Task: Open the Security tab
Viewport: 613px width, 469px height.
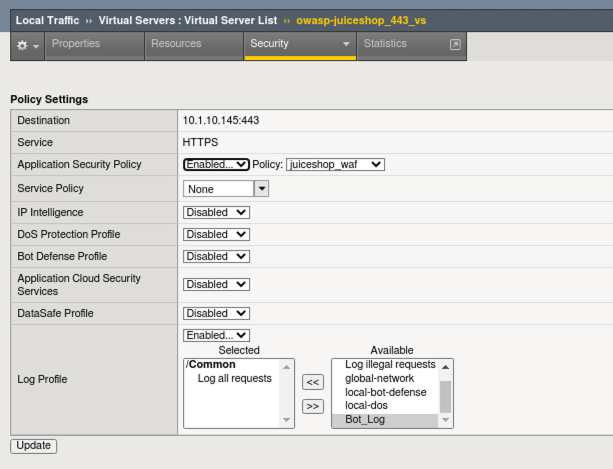Action: (300, 46)
